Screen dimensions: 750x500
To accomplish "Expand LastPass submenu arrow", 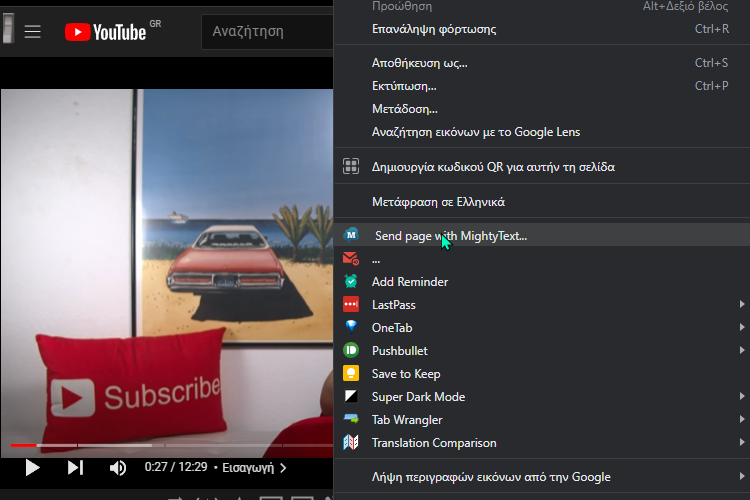I will (741, 304).
